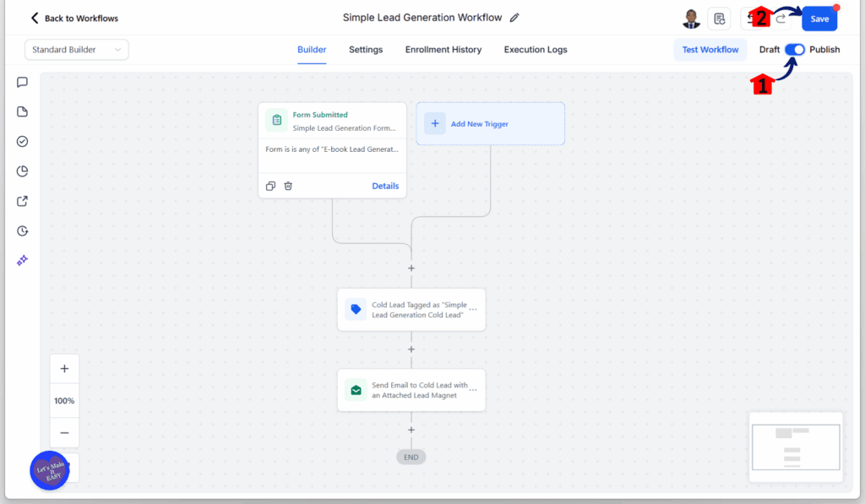Screen dimensions: 865x504
Task: View the Execution Logs tab
Action: click(x=536, y=50)
